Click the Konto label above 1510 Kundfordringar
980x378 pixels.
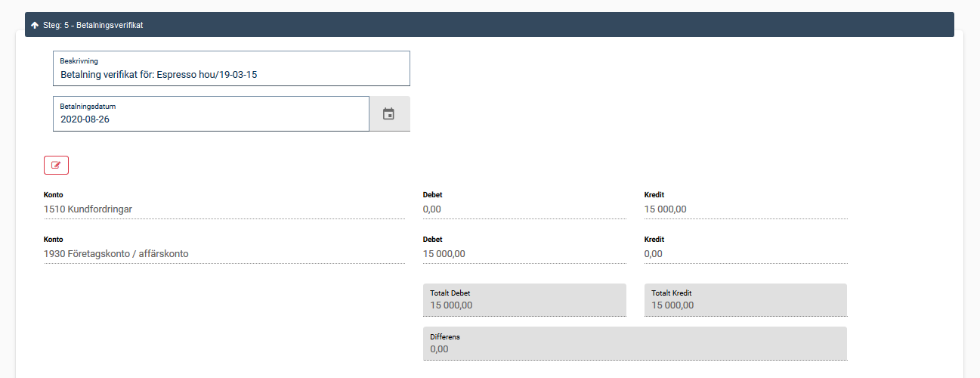tap(54, 195)
